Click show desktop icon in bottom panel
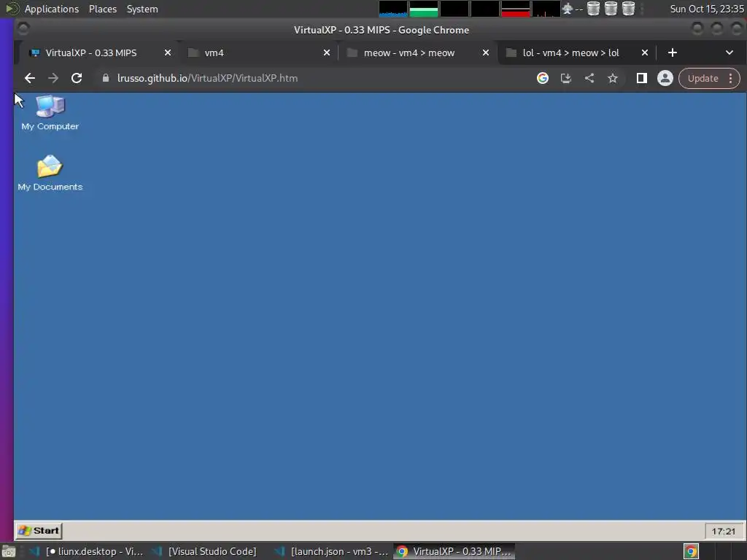Image resolution: width=747 pixels, height=560 pixels. (x=9, y=552)
